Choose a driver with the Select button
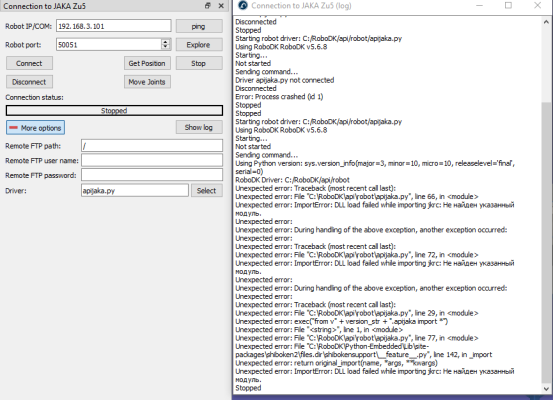Image resolution: width=553 pixels, height=400 pixels. coord(207,190)
